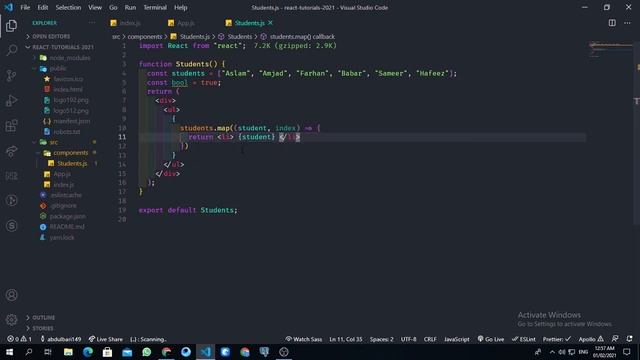640x360 pixels.
Task: Open App.js in the file tree
Action: [62, 174]
